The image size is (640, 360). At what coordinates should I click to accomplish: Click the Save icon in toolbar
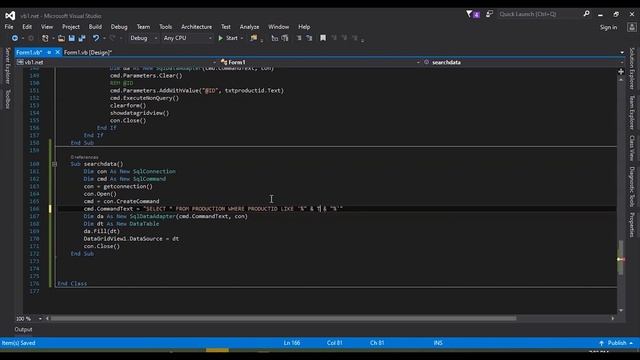[x=71, y=38]
